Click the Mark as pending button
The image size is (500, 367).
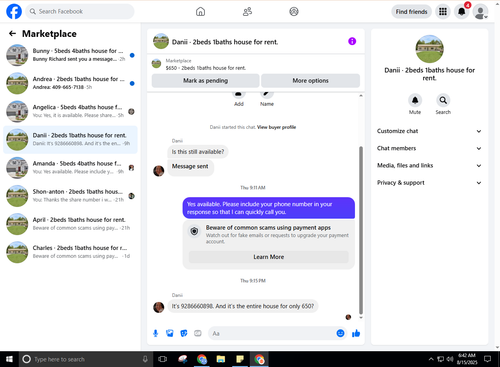point(205,81)
